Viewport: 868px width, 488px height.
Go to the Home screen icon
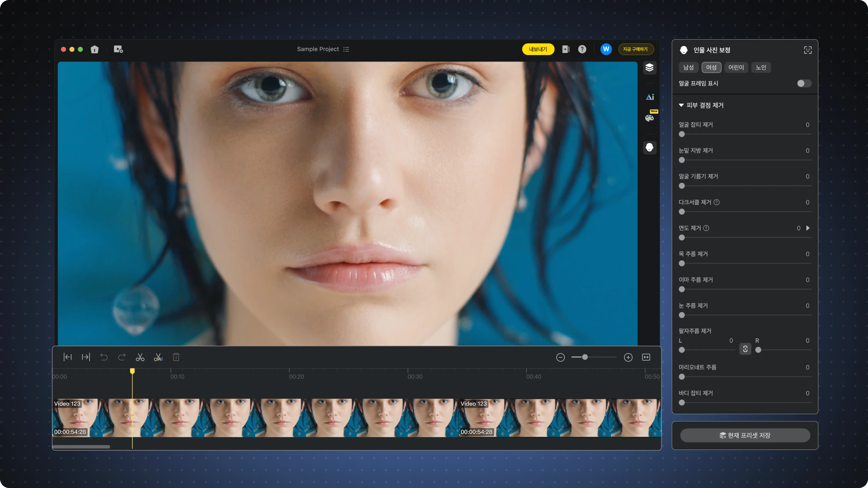[95, 49]
